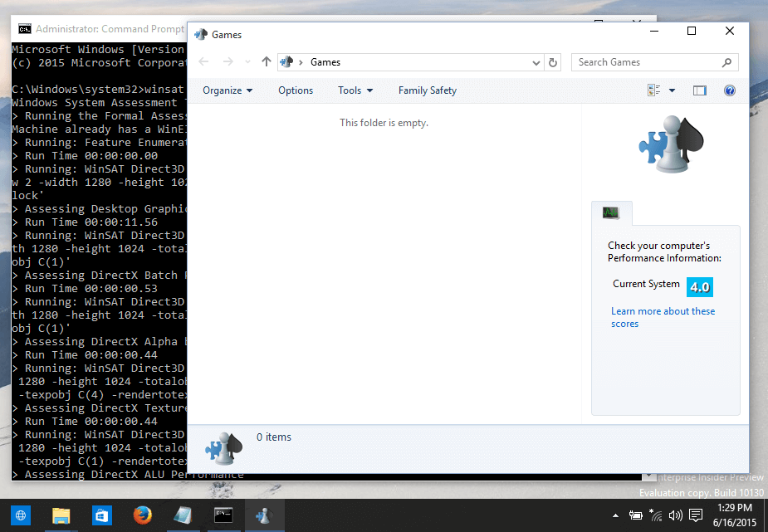Click the search magnifier icon
This screenshot has height=532, width=768.
726,62
